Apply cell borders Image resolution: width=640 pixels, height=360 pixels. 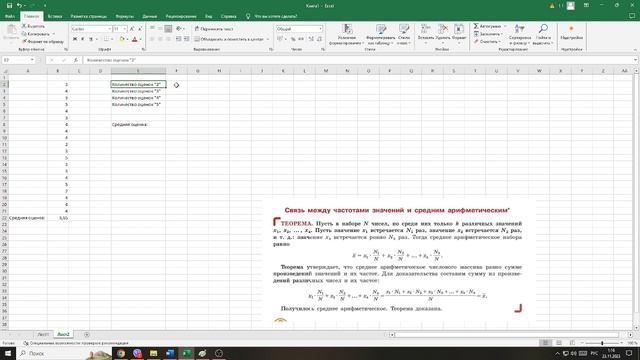pos(106,39)
